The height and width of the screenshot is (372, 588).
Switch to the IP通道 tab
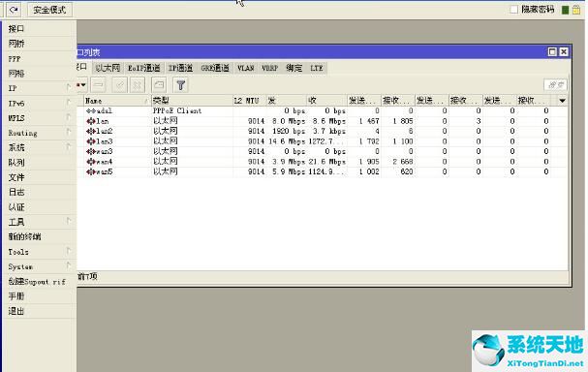(180, 68)
